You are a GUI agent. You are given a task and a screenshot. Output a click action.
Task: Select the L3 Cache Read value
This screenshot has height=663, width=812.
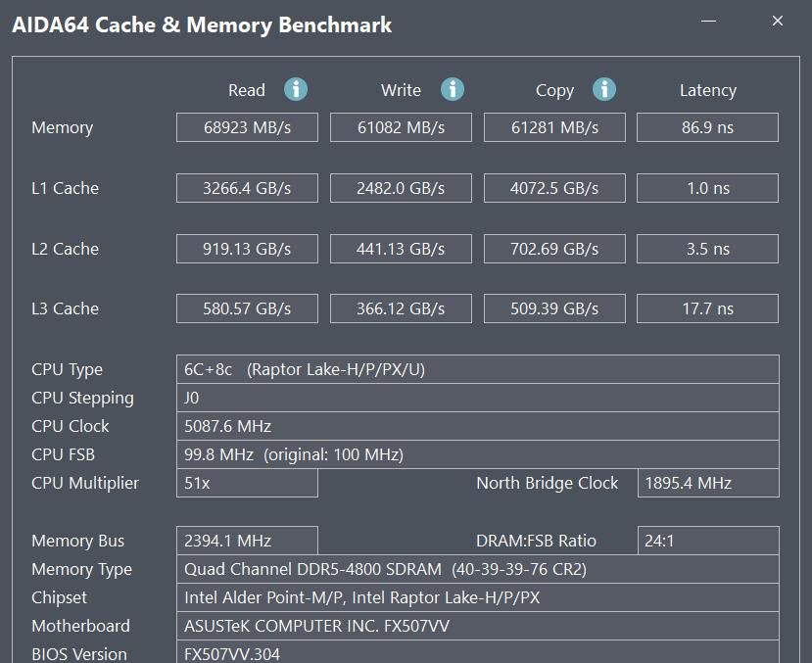(247, 308)
